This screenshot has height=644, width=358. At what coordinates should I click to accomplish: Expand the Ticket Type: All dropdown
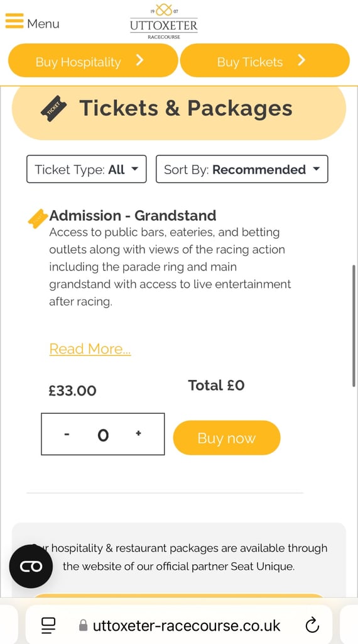[87, 169]
